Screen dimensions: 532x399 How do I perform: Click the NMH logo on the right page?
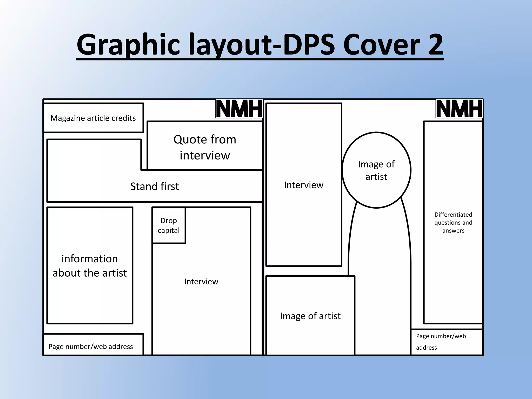click(459, 109)
